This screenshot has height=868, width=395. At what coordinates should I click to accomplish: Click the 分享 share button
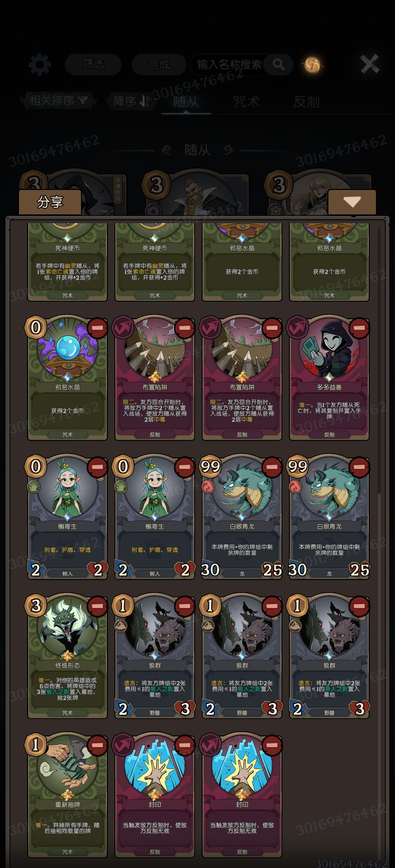[x=50, y=202]
